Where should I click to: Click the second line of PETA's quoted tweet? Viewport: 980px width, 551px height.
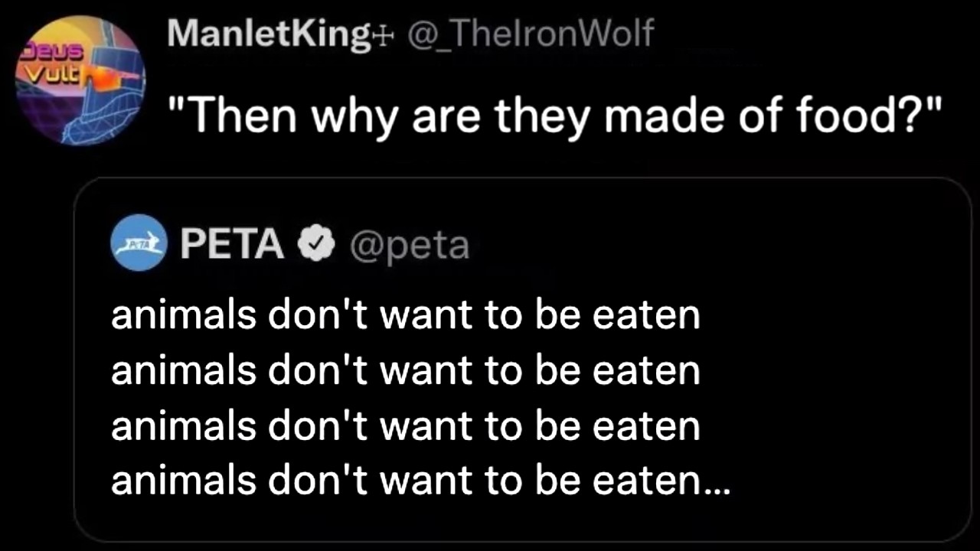coord(405,370)
